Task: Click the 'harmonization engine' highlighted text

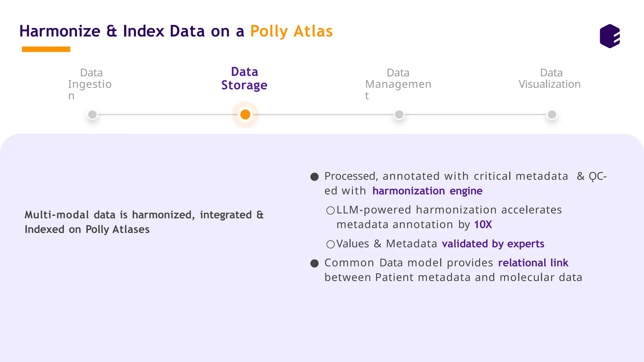Action: (x=427, y=191)
